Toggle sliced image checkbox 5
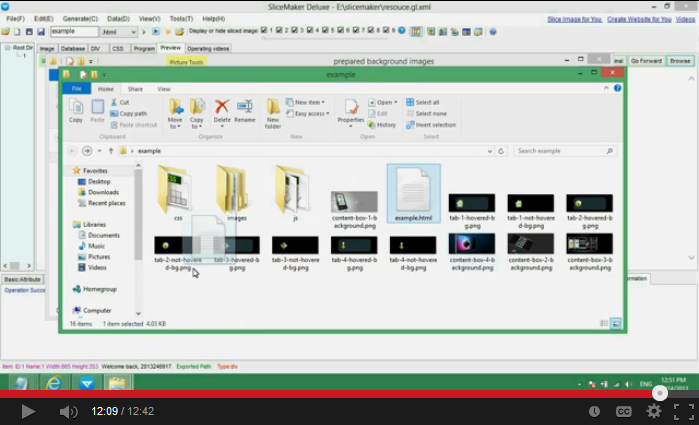The image size is (699, 425). pyautogui.click(x=325, y=30)
